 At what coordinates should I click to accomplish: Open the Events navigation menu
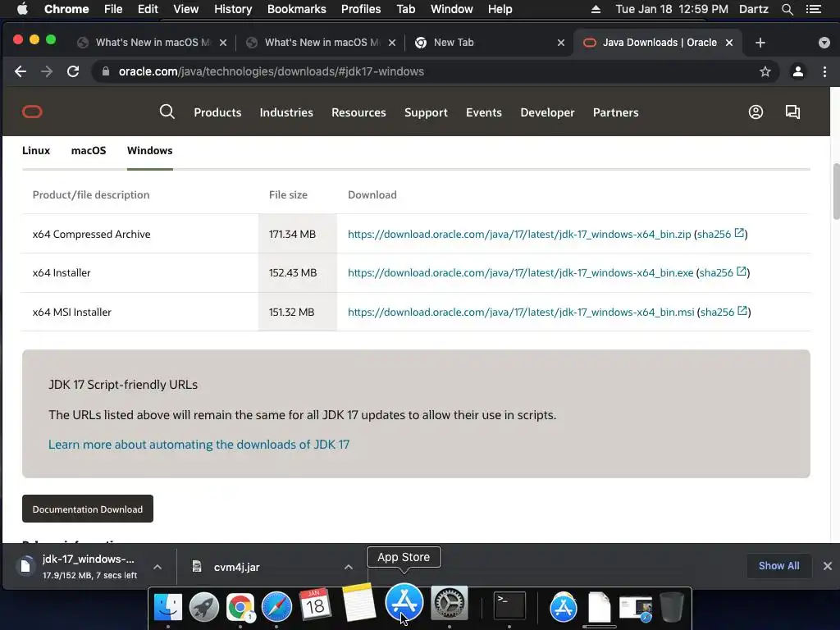[484, 112]
